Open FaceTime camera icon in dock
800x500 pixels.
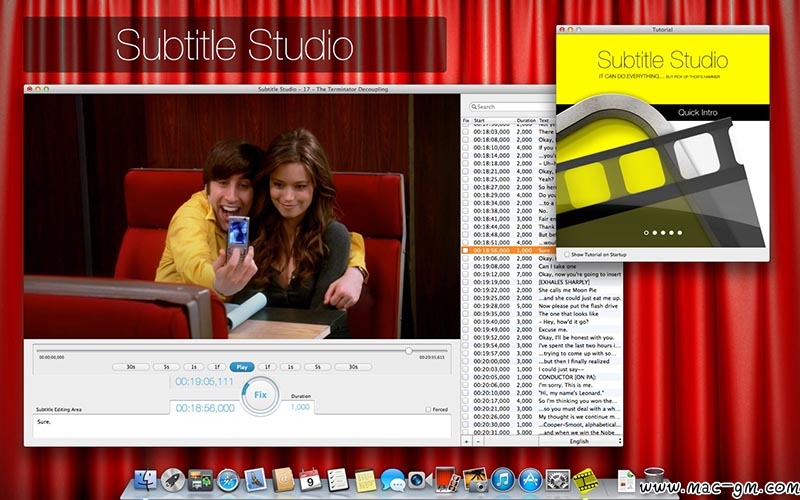pos(420,480)
